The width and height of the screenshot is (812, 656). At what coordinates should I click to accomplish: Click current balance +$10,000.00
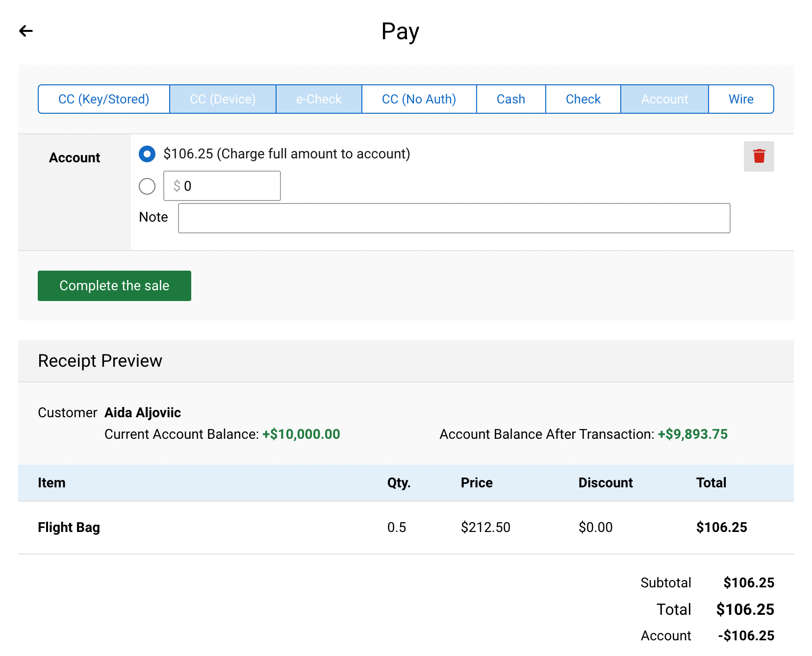[x=301, y=434]
